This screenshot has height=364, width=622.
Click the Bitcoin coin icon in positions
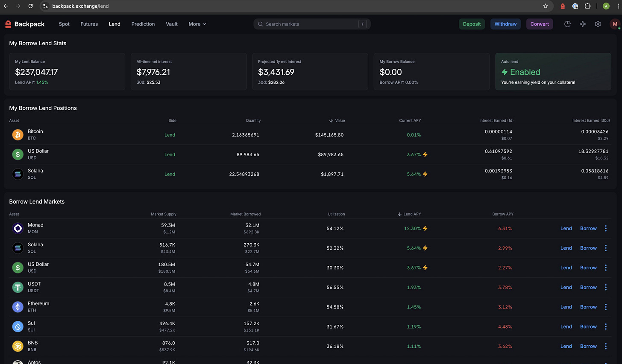(18, 135)
